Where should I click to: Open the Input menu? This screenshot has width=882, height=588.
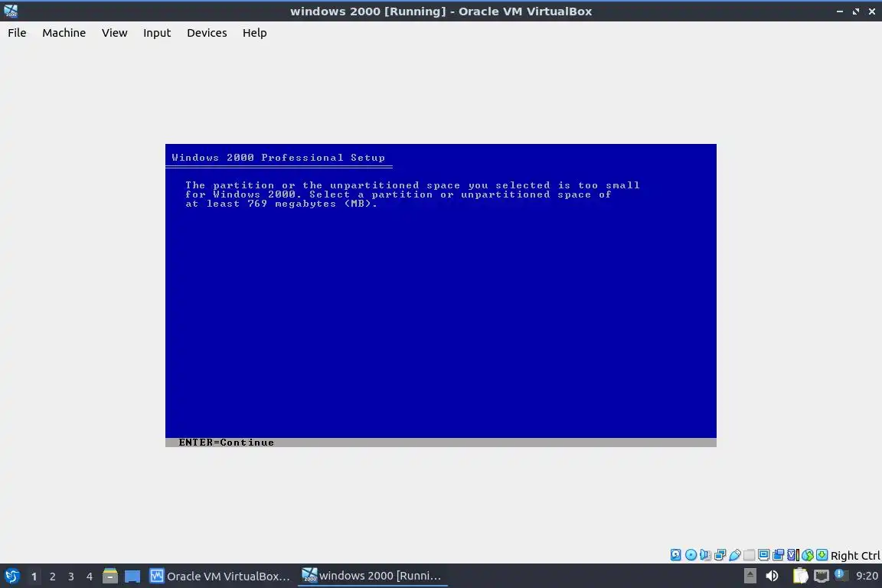pyautogui.click(x=157, y=33)
